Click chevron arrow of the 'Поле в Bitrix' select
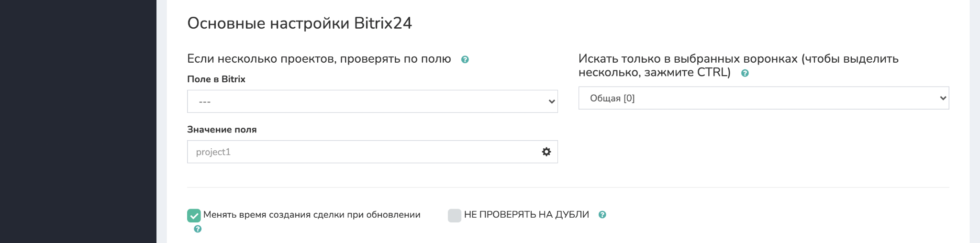This screenshot has height=243, width=980. (551, 101)
